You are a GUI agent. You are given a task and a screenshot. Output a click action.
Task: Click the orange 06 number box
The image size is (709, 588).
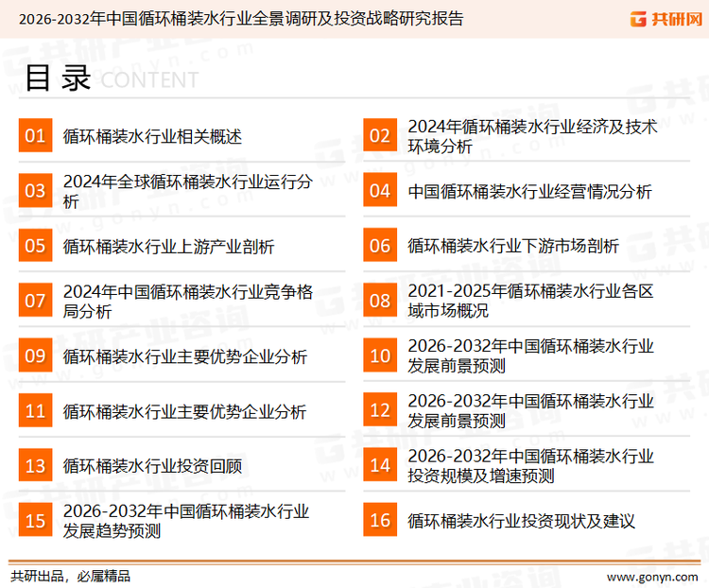point(380,245)
